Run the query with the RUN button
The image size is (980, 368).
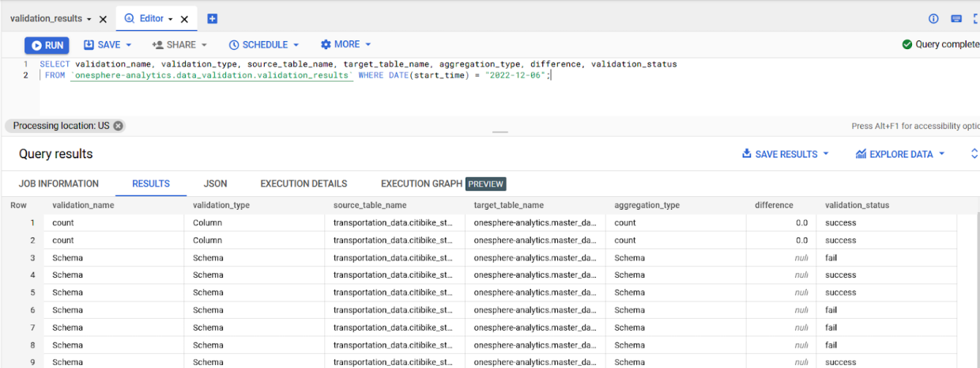tap(47, 45)
